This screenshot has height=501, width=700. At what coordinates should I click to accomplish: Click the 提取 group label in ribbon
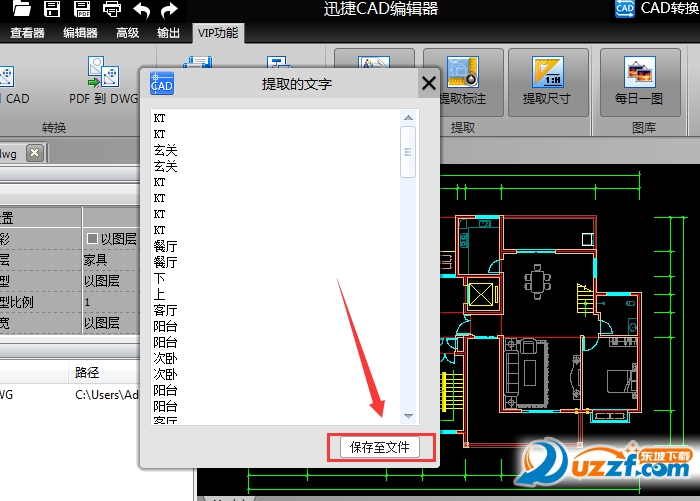coord(463,128)
